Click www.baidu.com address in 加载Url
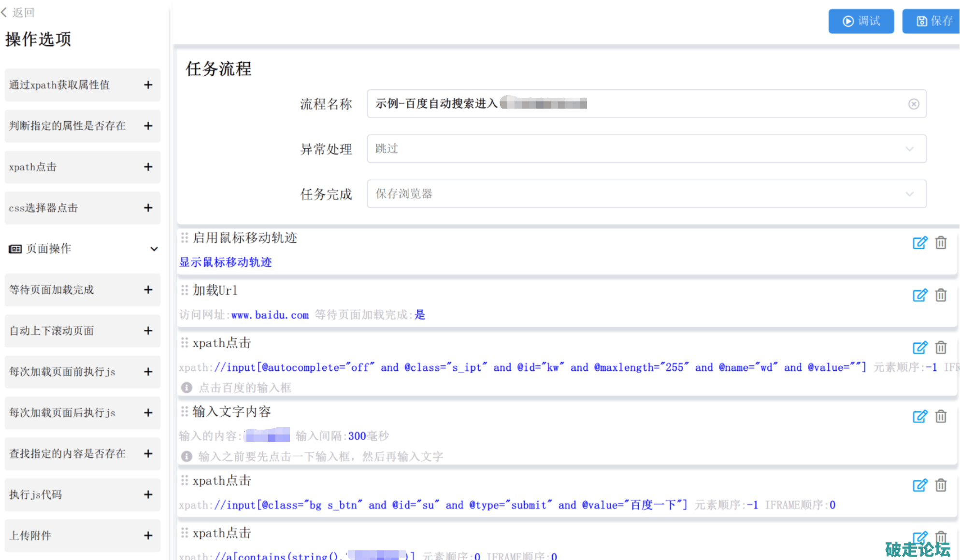The image size is (960, 560). tap(270, 315)
